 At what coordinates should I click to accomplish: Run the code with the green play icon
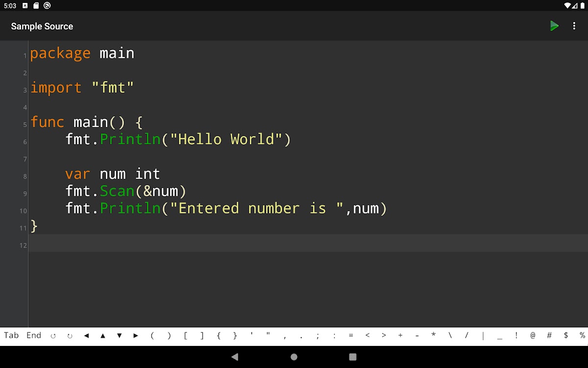(554, 26)
